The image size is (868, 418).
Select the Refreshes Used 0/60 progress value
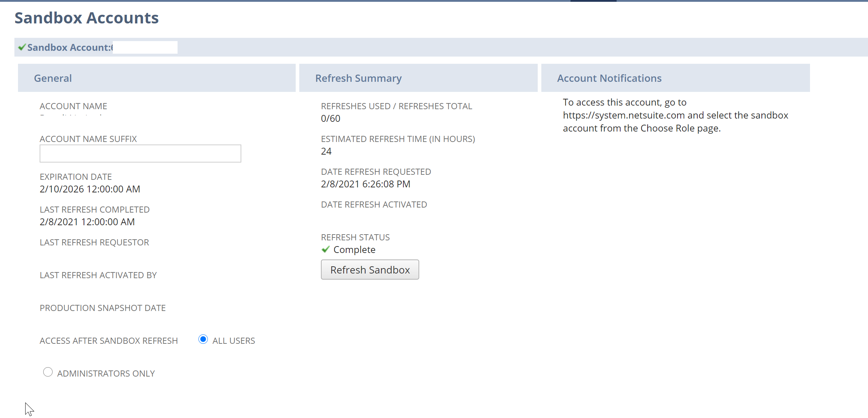tap(330, 118)
